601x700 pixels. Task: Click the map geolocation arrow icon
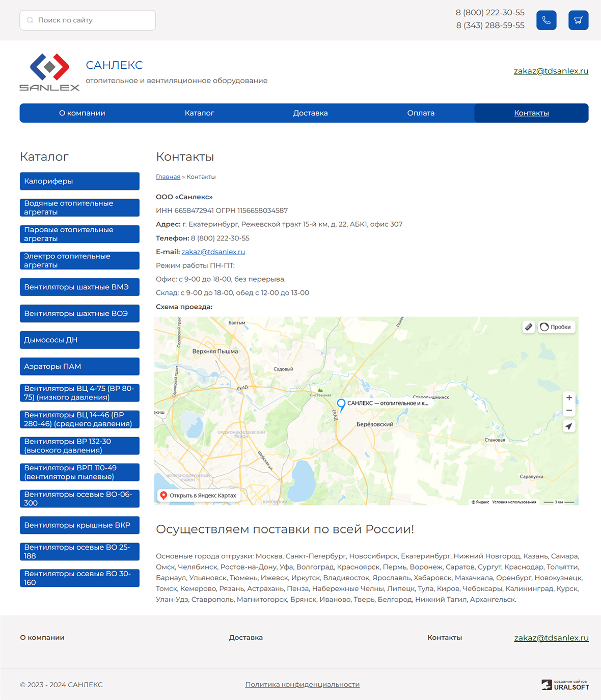click(x=569, y=426)
